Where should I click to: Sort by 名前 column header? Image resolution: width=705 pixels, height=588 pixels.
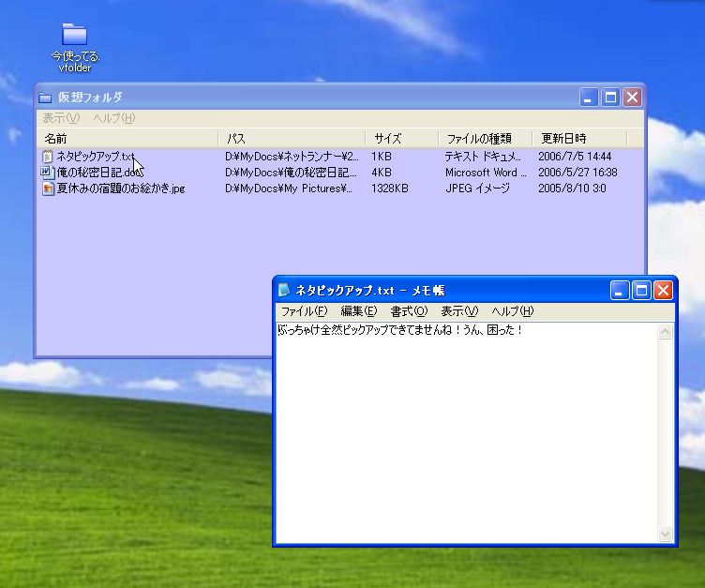click(128, 139)
